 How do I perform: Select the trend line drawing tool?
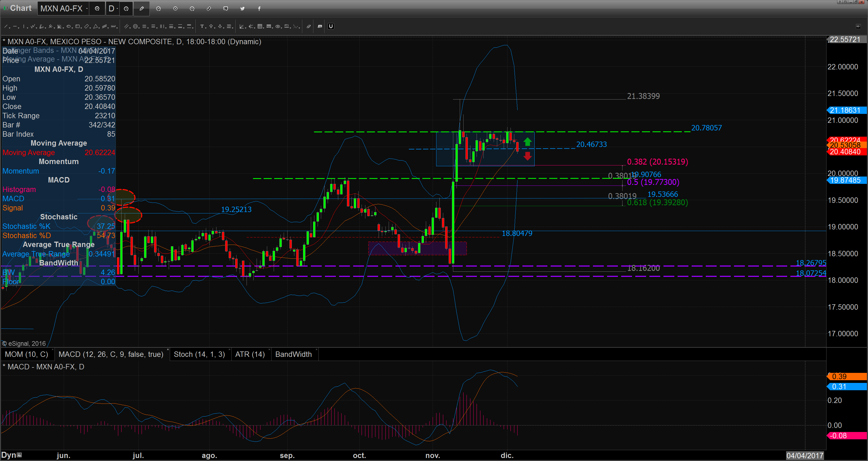point(6,26)
